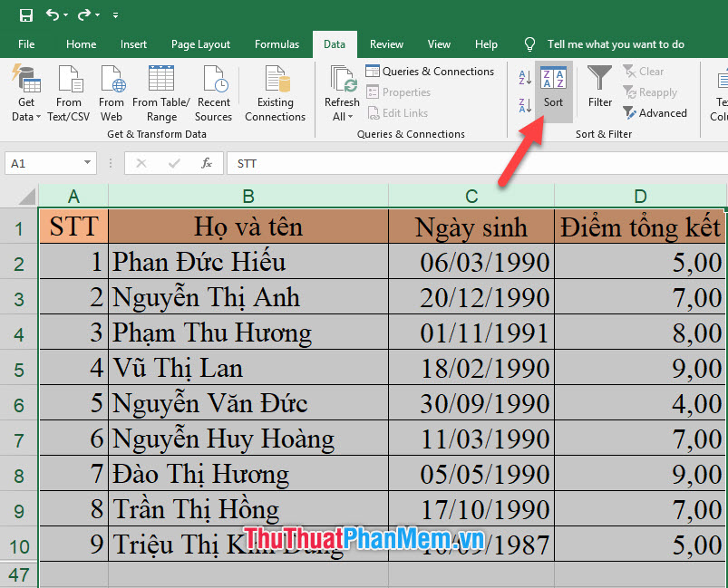The height and width of the screenshot is (588, 728).
Task: Open the Advanced filter dialog
Action: click(655, 112)
